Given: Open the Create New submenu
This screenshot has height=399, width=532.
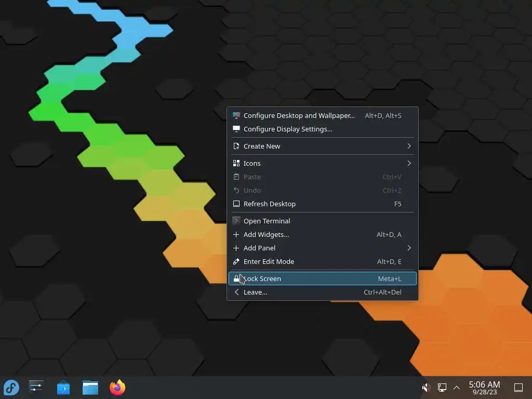Looking at the screenshot, I should (x=322, y=146).
